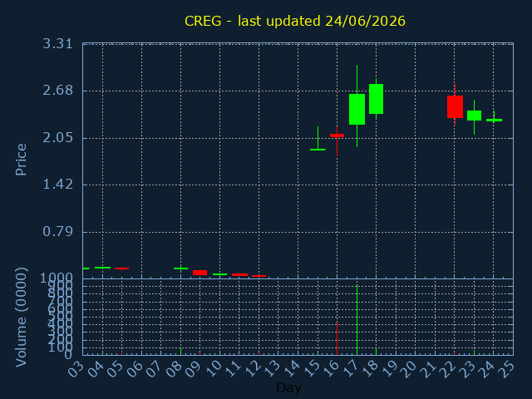The width and height of the screenshot is (532, 399).
Task: Click day label 19 on x-axis
Action: tap(390, 369)
